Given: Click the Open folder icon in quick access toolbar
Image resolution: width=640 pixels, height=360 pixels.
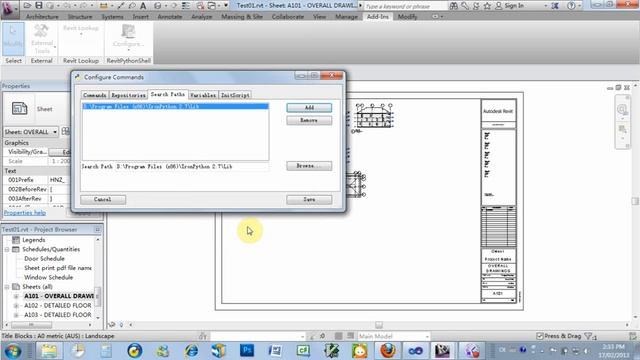Looking at the screenshot, I should coord(27,5).
